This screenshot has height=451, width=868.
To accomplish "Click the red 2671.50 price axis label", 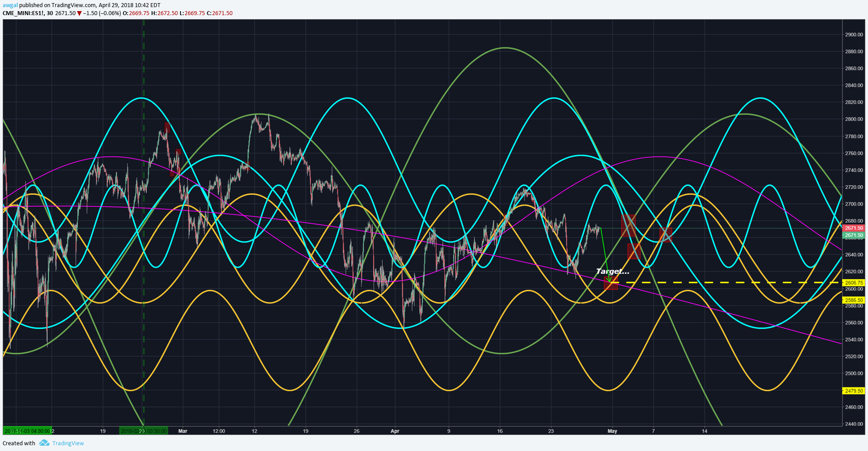I will pyautogui.click(x=854, y=228).
